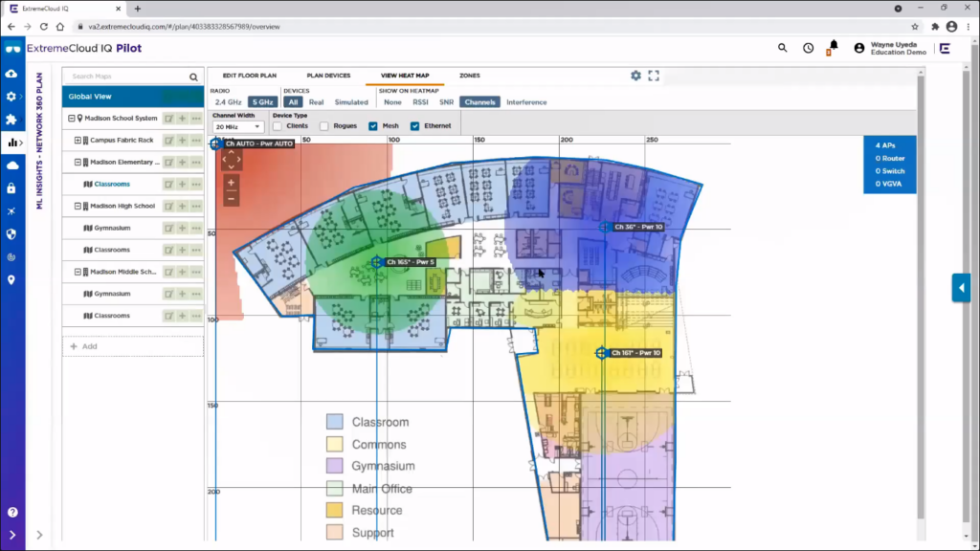980x551 pixels.
Task: Select AP marker Ch 161 Pwr 10
Action: 601,353
